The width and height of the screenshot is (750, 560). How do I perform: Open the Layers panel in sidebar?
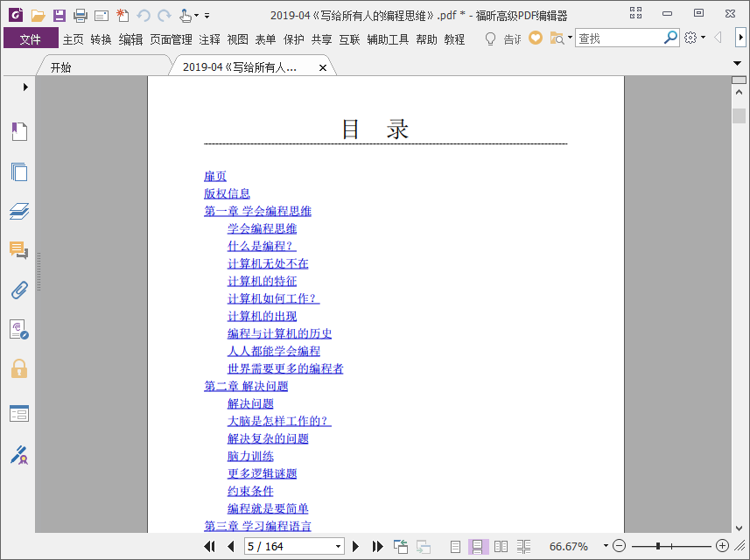pos(19,211)
